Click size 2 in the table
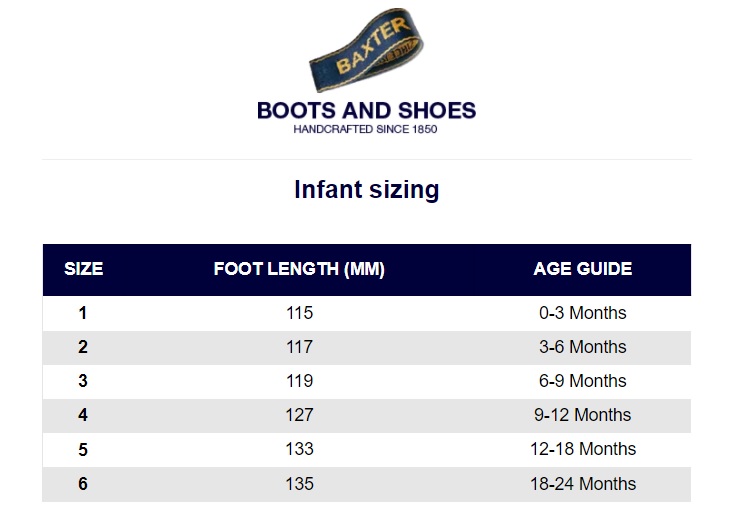 (83, 347)
